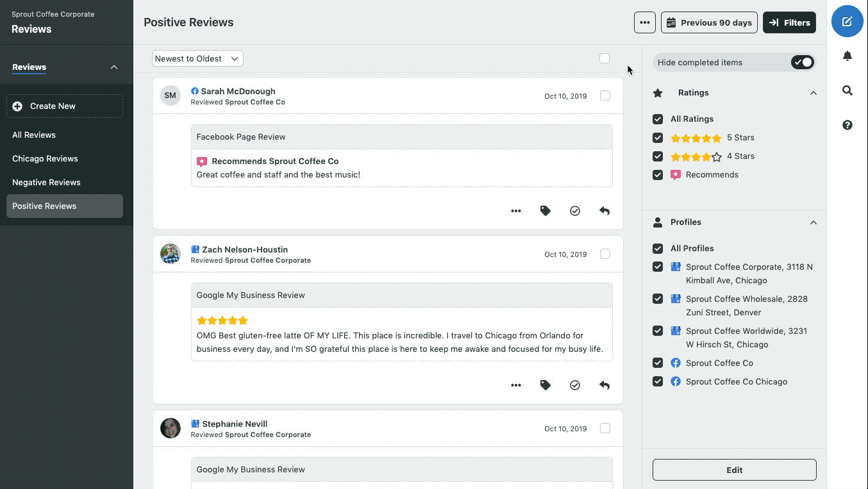The width and height of the screenshot is (868, 489).
Task: Click the Facebook icon next to Sprout Coffee Co Chicago
Action: click(x=676, y=381)
